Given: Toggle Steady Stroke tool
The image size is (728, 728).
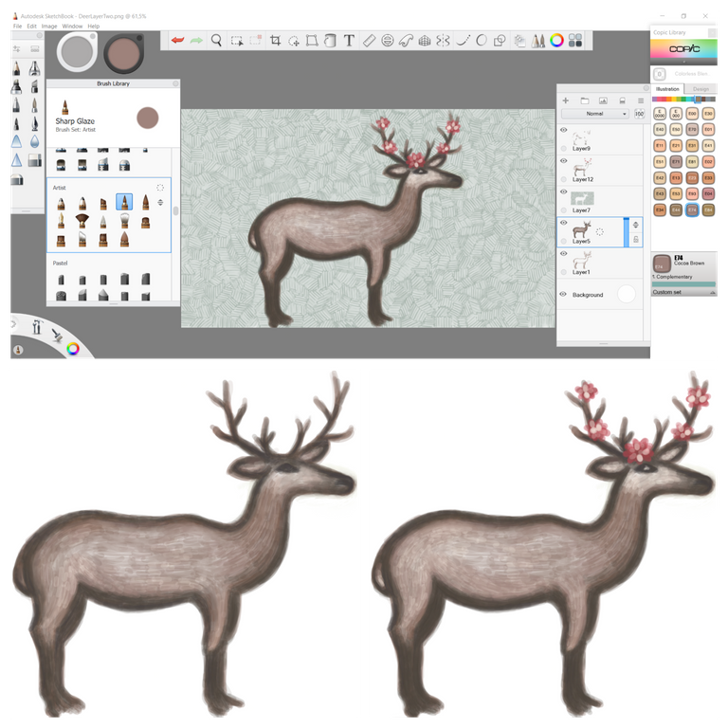Looking at the screenshot, I should point(464,41).
